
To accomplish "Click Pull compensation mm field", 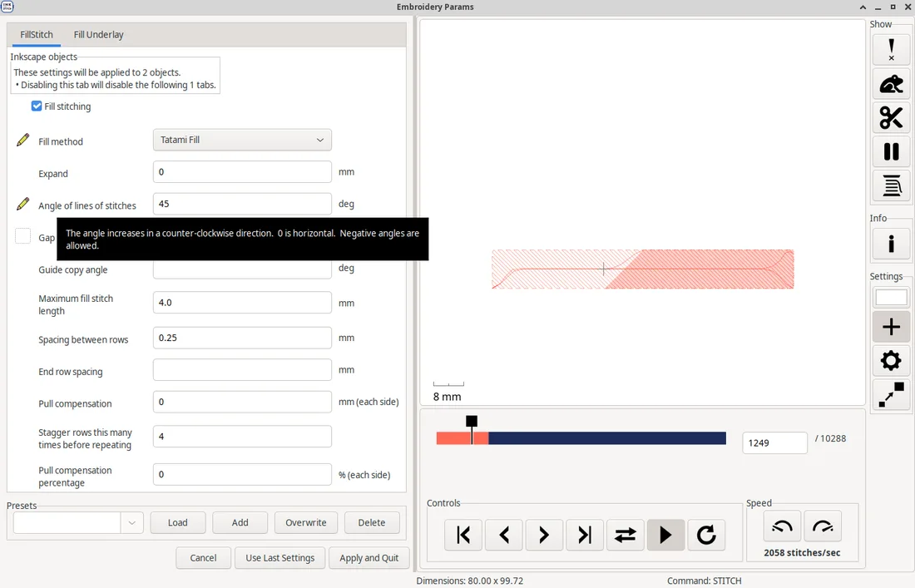I will (x=242, y=402).
